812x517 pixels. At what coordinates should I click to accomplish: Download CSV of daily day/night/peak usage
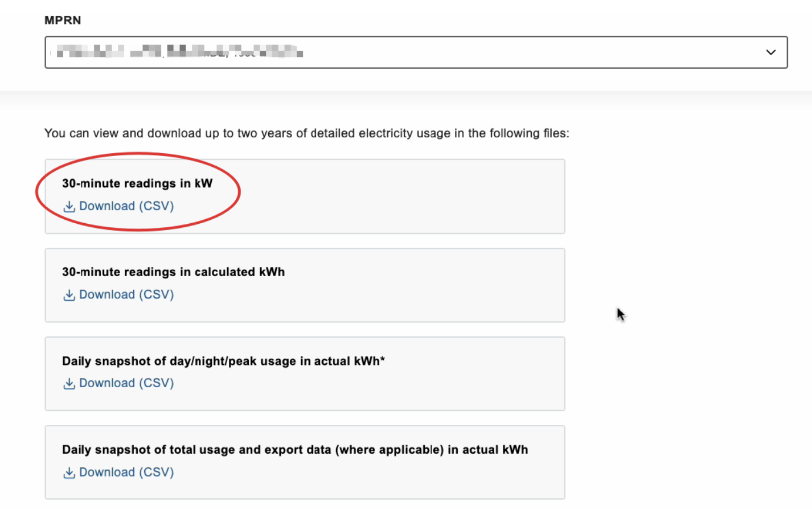point(126,383)
